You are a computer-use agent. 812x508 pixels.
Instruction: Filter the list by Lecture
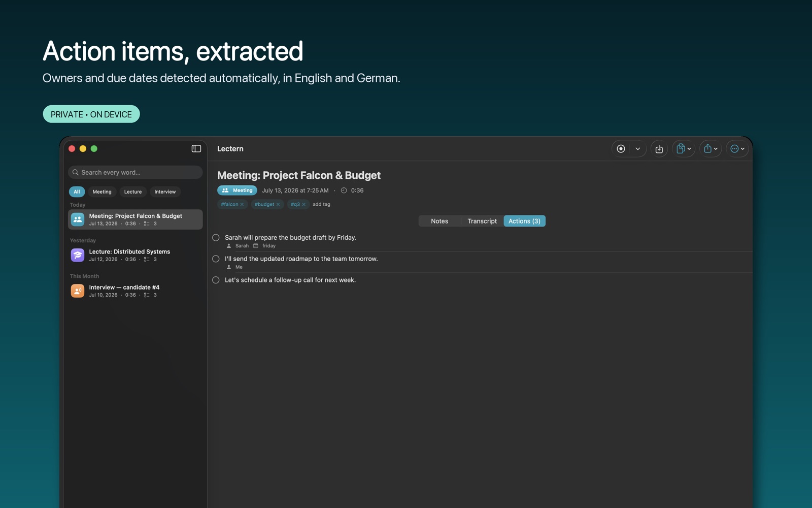pos(133,192)
